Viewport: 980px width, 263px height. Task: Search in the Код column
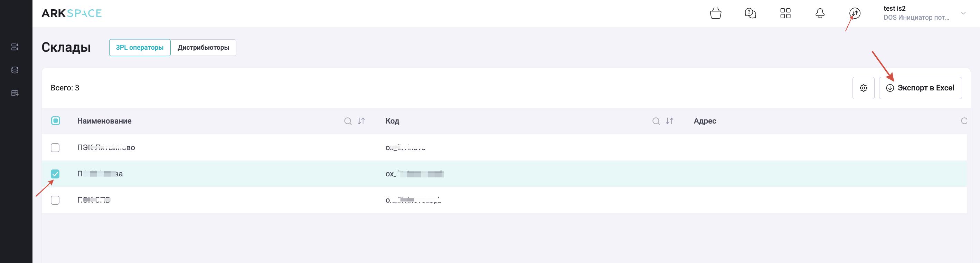click(x=656, y=121)
